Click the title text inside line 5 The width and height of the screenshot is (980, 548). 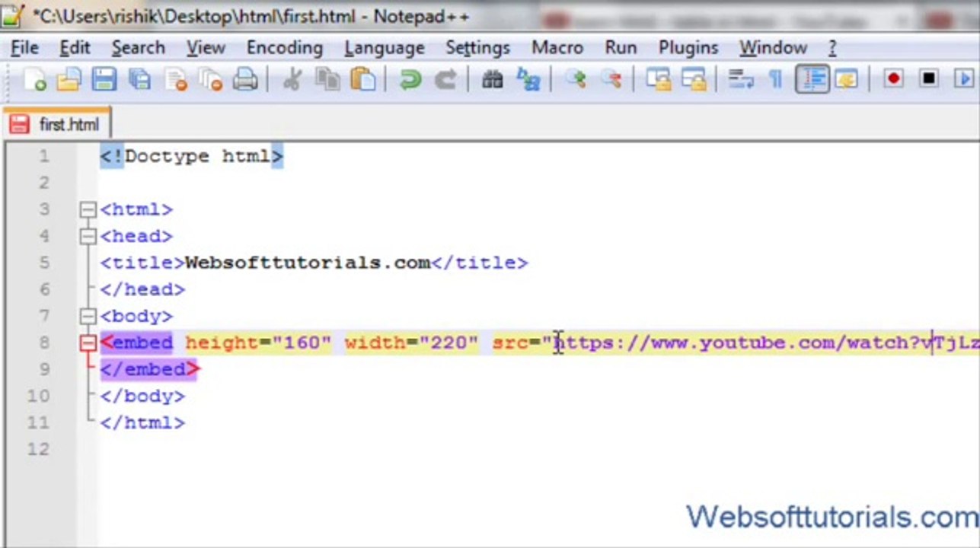tap(308, 263)
